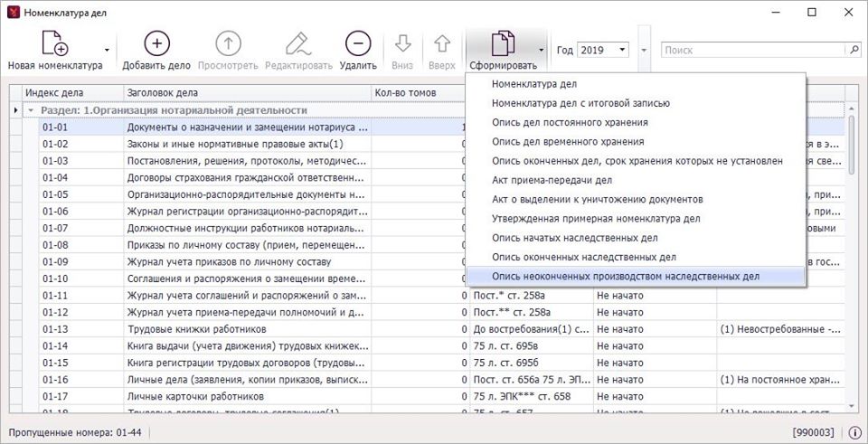Click the note (1) Невостребованные in row 01-13
868x444 pixels.
(x=780, y=329)
